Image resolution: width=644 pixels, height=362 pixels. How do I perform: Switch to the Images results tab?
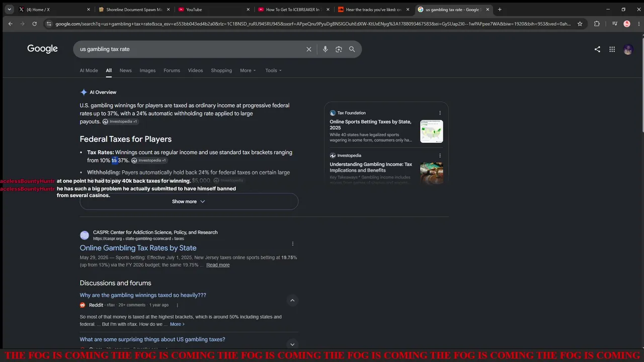147,70
